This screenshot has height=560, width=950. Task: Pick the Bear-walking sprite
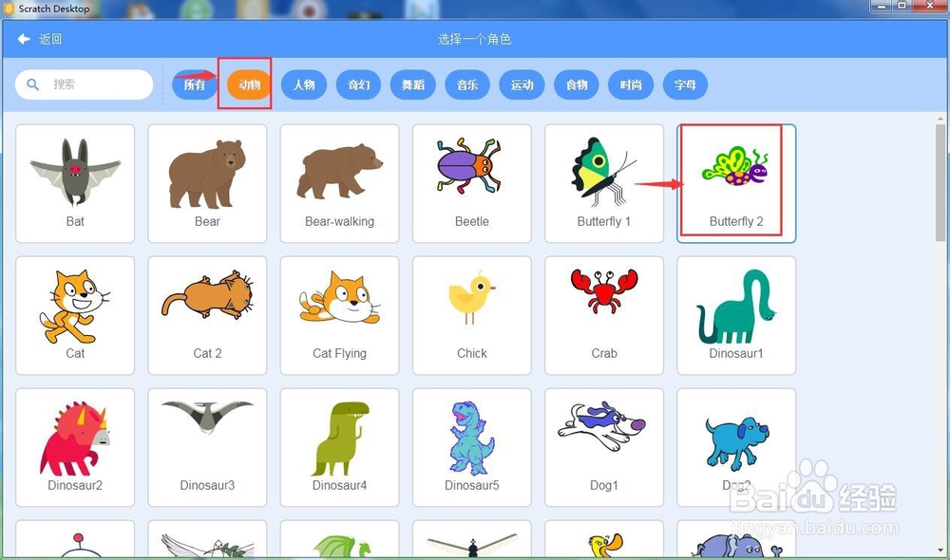point(339,183)
